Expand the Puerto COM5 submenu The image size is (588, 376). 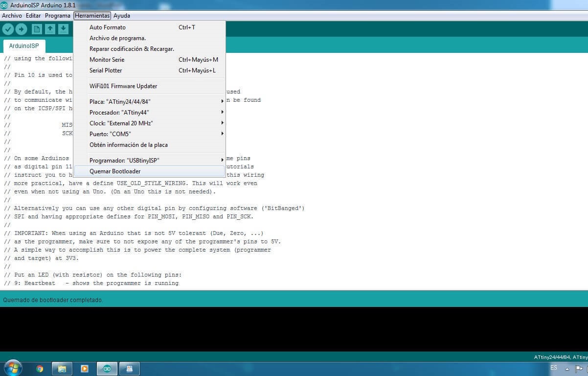(149, 134)
